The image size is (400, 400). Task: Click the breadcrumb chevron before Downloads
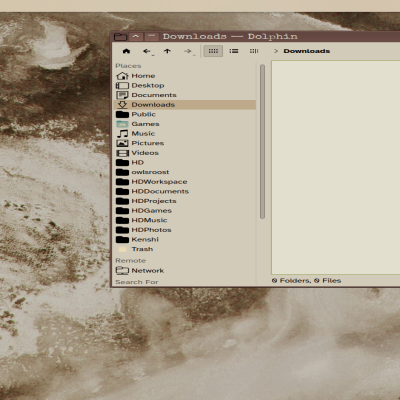click(x=276, y=51)
